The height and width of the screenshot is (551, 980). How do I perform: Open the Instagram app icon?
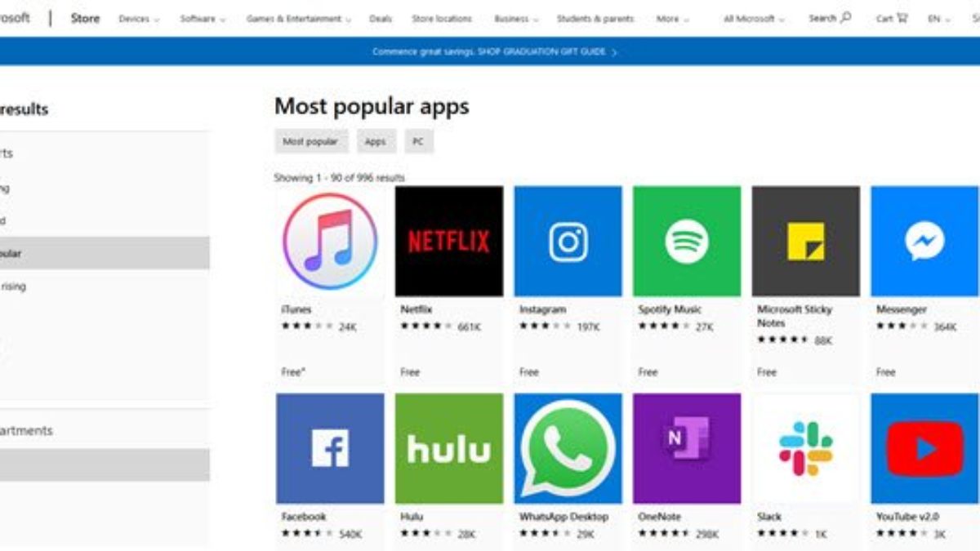click(568, 241)
